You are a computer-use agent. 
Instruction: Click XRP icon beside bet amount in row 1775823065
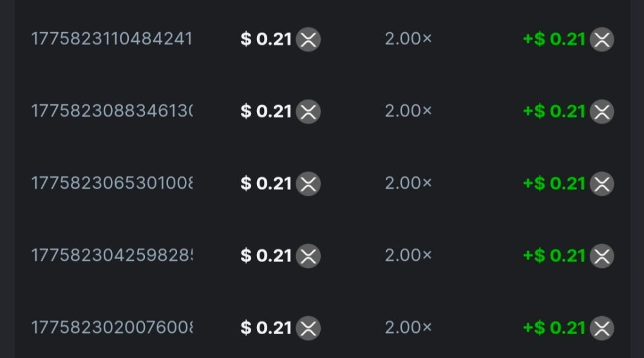click(x=308, y=184)
